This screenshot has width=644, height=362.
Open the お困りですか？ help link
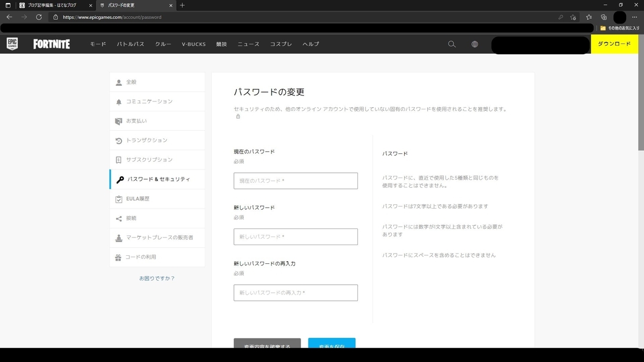point(156,278)
